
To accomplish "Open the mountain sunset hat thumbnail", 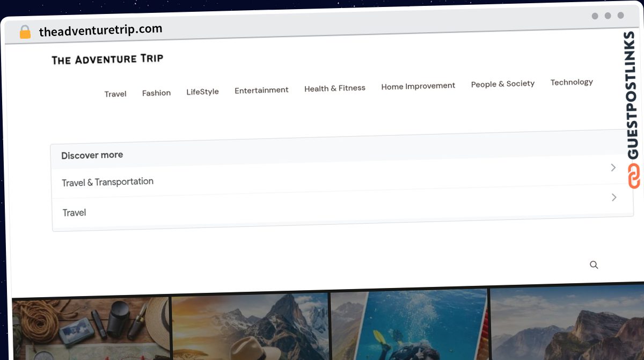I will (x=250, y=326).
